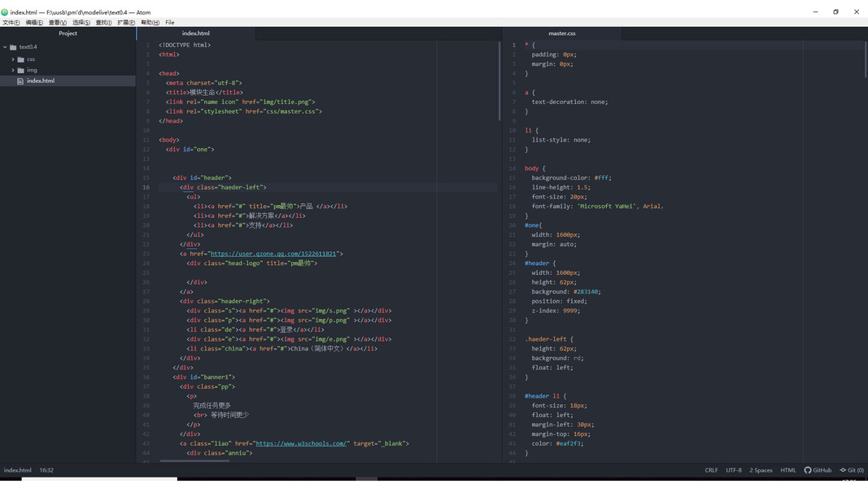Click the horizontal scrollbar of index.html editor
868x488 pixels.
click(194, 461)
